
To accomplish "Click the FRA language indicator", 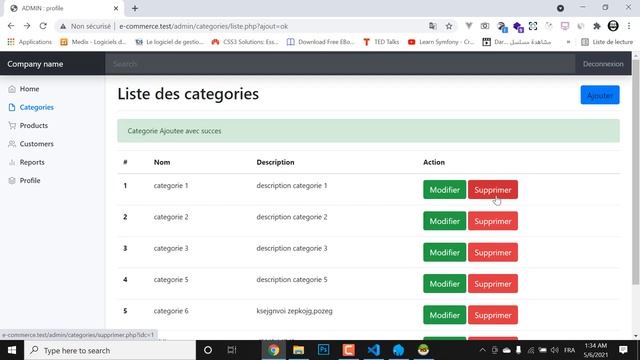I will pyautogui.click(x=569, y=350).
